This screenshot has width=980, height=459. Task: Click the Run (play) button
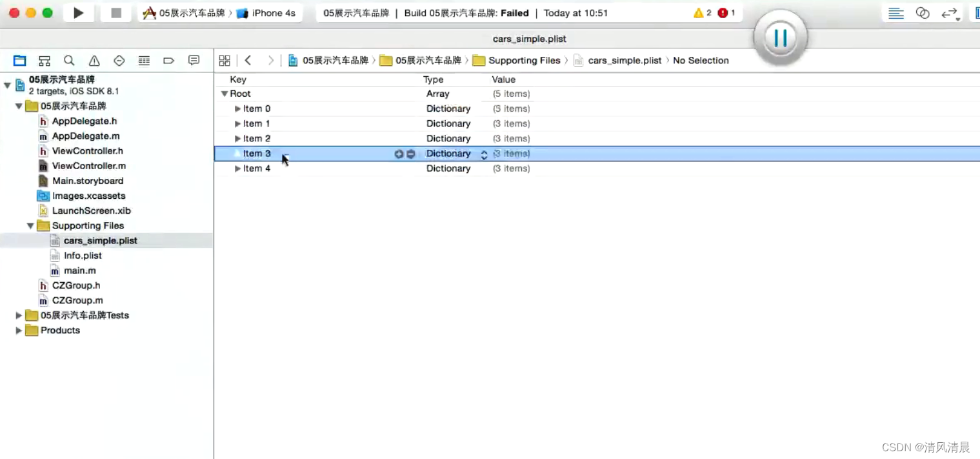(x=79, y=13)
